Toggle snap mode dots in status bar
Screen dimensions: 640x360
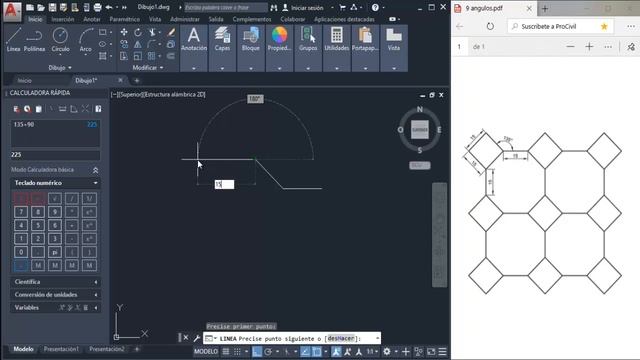[237, 351]
